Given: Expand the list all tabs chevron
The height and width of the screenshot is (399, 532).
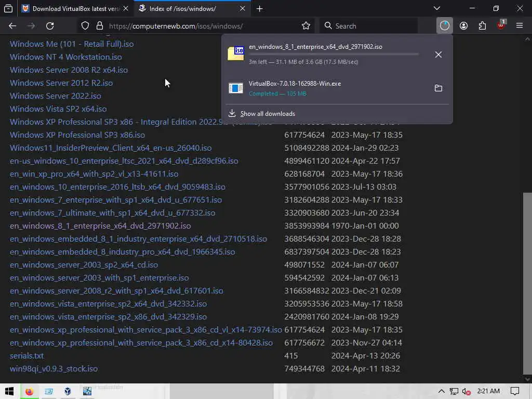Looking at the screenshot, I should point(437,8).
